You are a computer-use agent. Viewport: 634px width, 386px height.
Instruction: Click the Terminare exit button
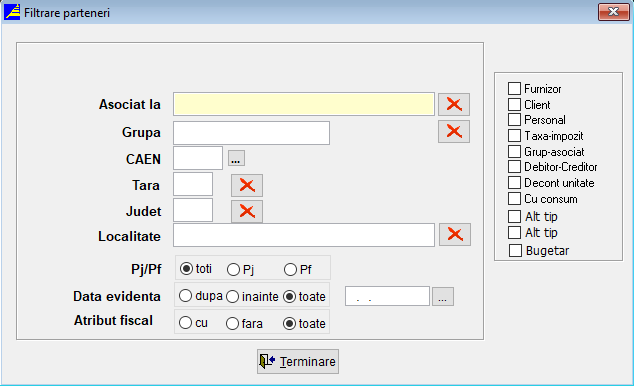coord(298,361)
